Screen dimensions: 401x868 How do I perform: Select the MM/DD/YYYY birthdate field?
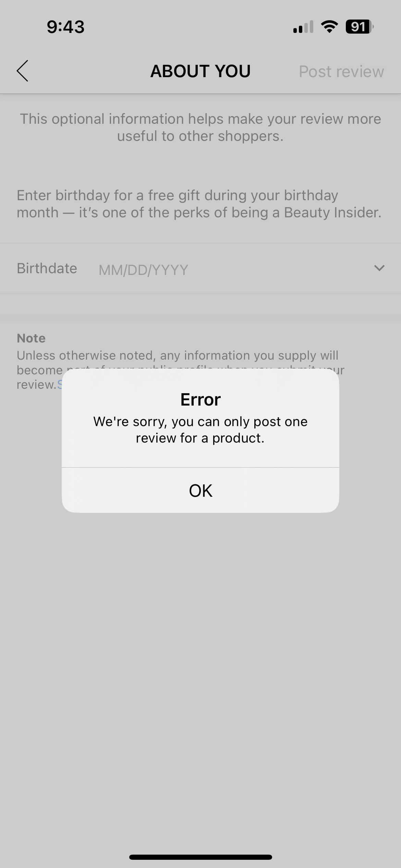[x=143, y=270]
